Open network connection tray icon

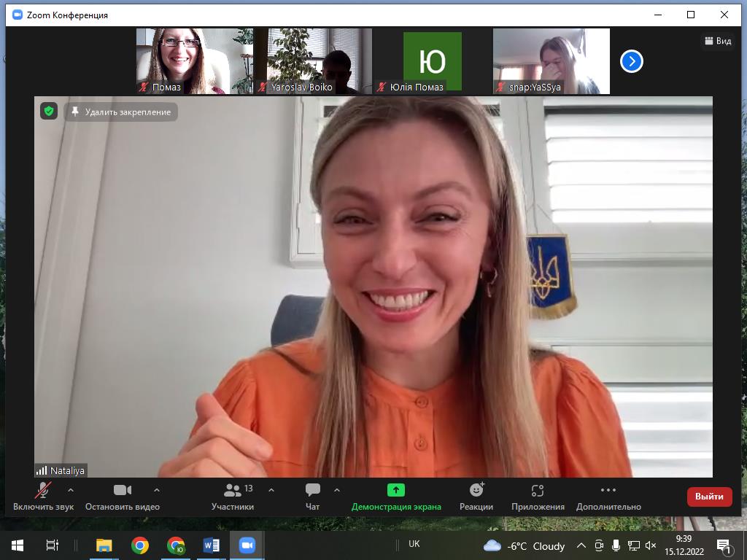634,545
